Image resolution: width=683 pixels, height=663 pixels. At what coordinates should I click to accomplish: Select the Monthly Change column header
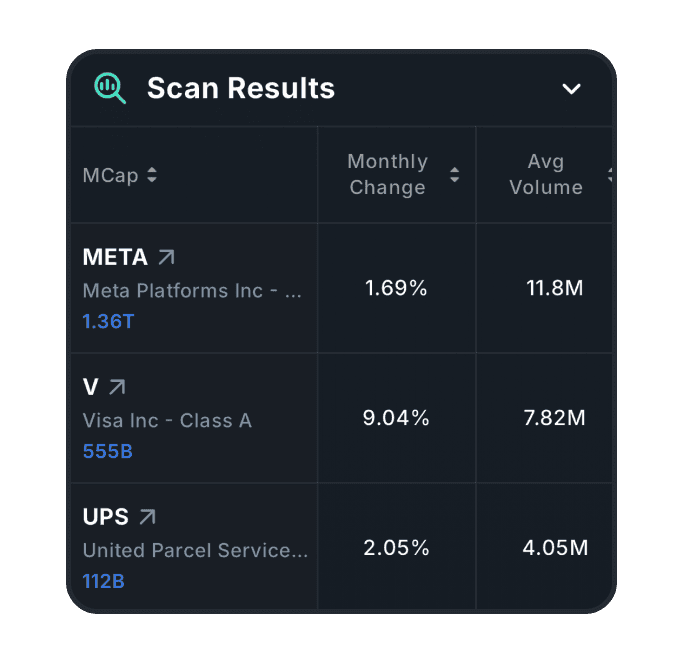pyautogui.click(x=387, y=175)
